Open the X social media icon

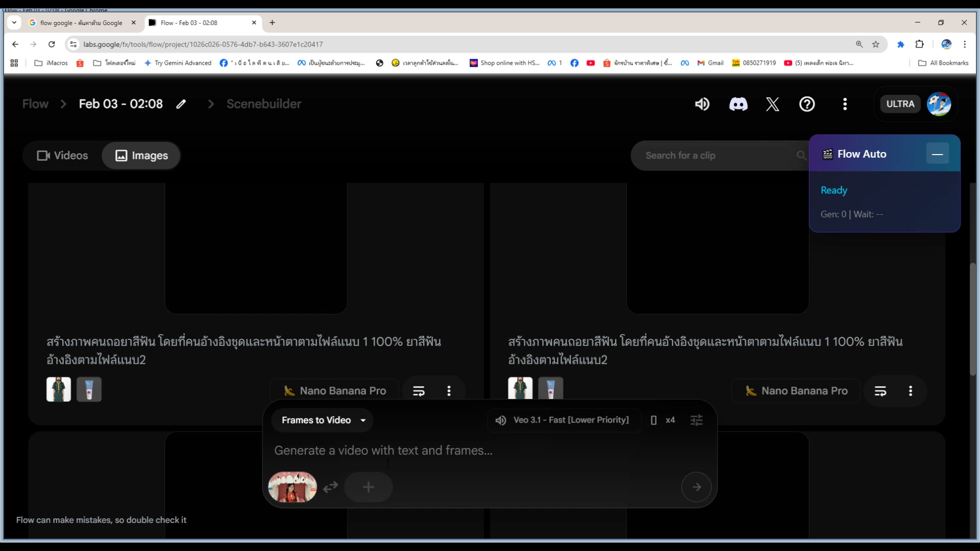772,104
